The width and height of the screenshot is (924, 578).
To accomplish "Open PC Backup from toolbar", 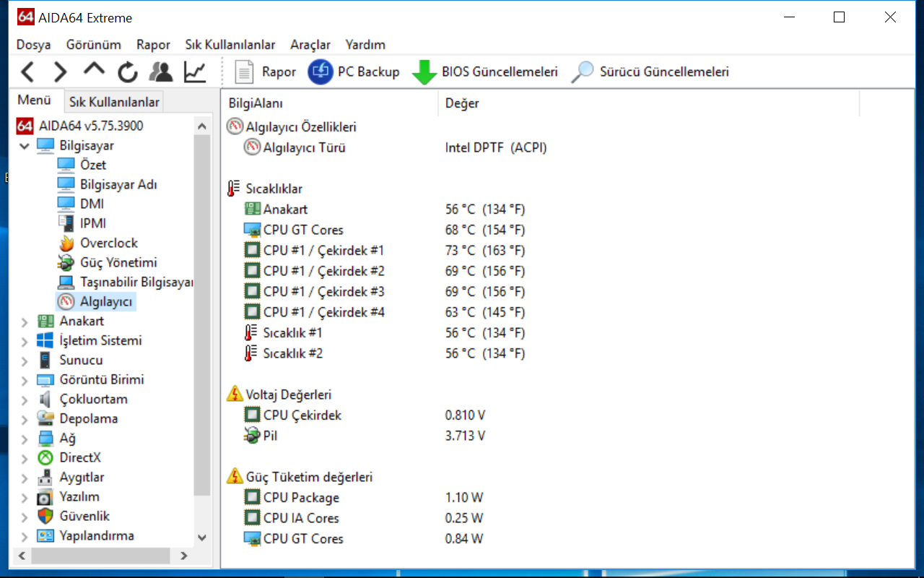I will (x=354, y=72).
